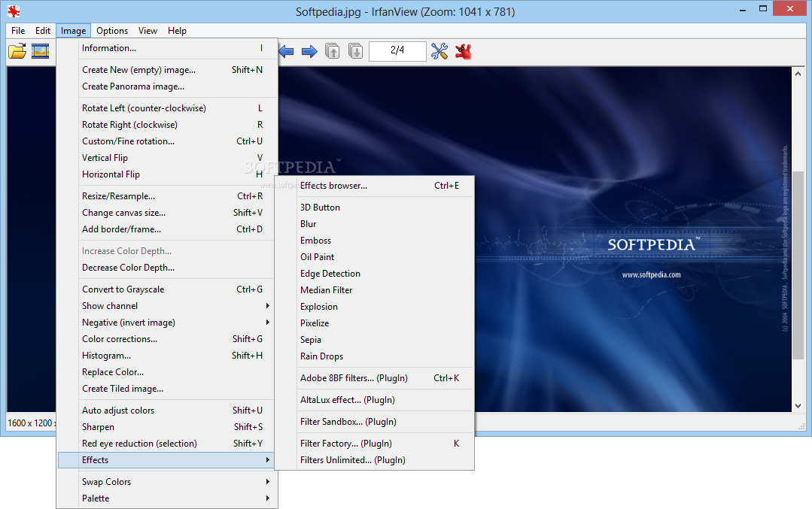Apply the Explosion effect
This screenshot has height=509, width=812.
(374, 307)
